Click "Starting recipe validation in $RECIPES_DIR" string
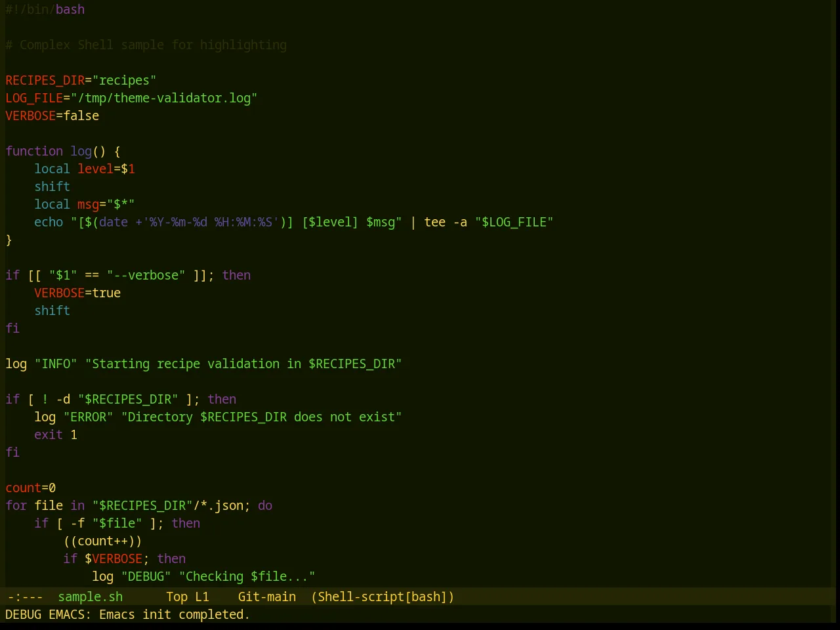This screenshot has width=840, height=630. click(x=243, y=364)
